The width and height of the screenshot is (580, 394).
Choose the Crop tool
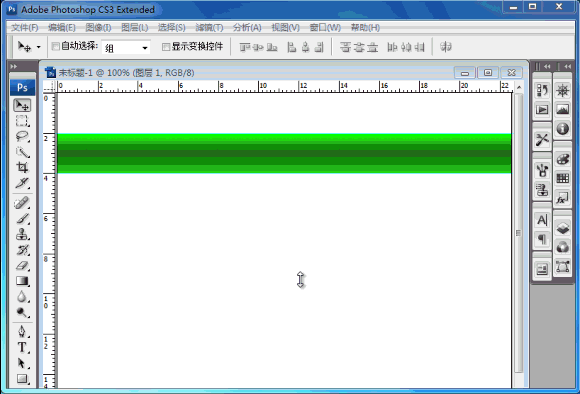[22, 168]
